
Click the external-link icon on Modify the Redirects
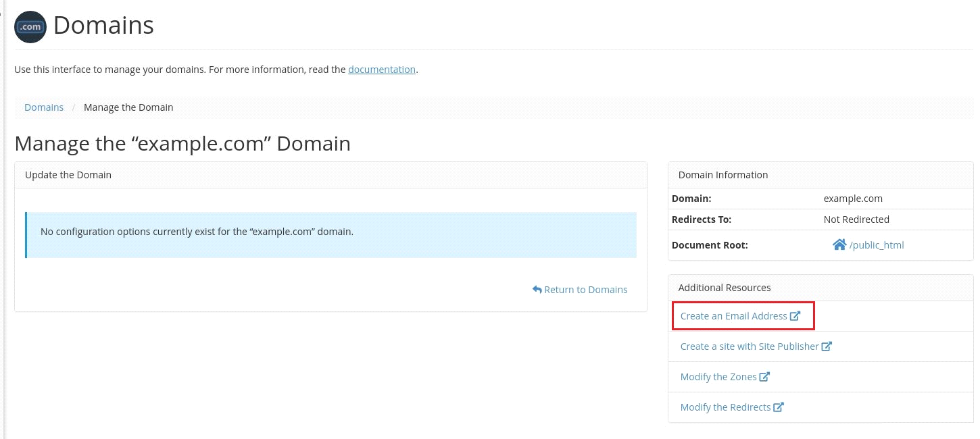coord(779,407)
